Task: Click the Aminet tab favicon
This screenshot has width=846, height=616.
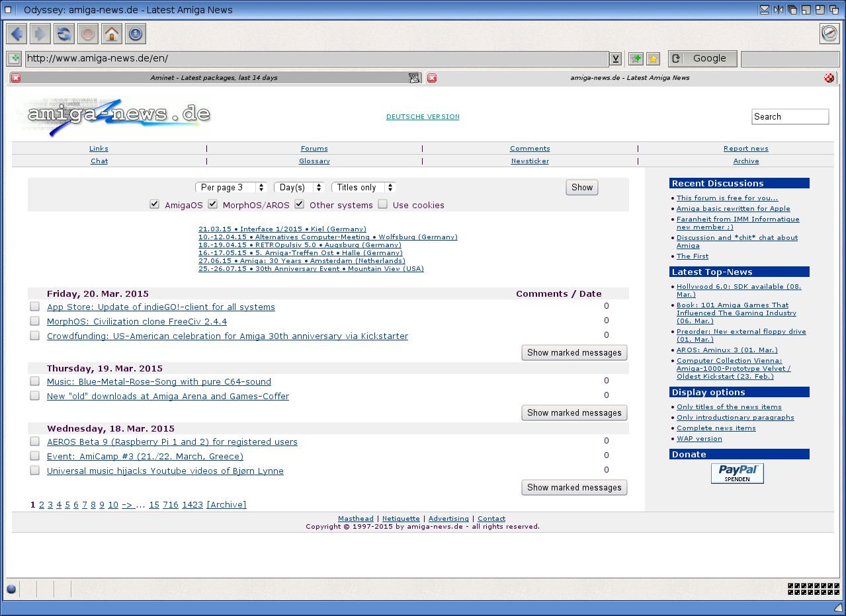Action: (414, 78)
